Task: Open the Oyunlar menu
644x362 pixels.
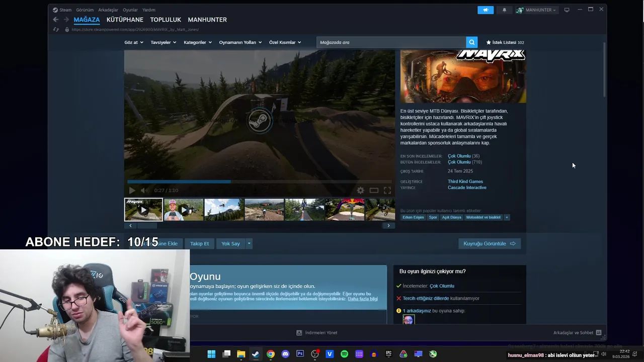Action: point(130,10)
